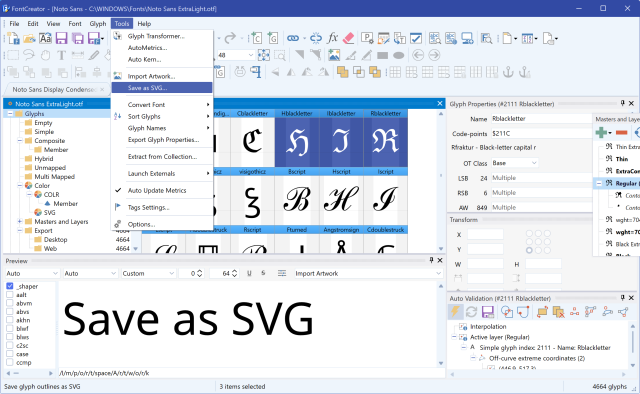Click the refresh validation icon
Screen dimensions: 640x394
[x=471, y=312]
